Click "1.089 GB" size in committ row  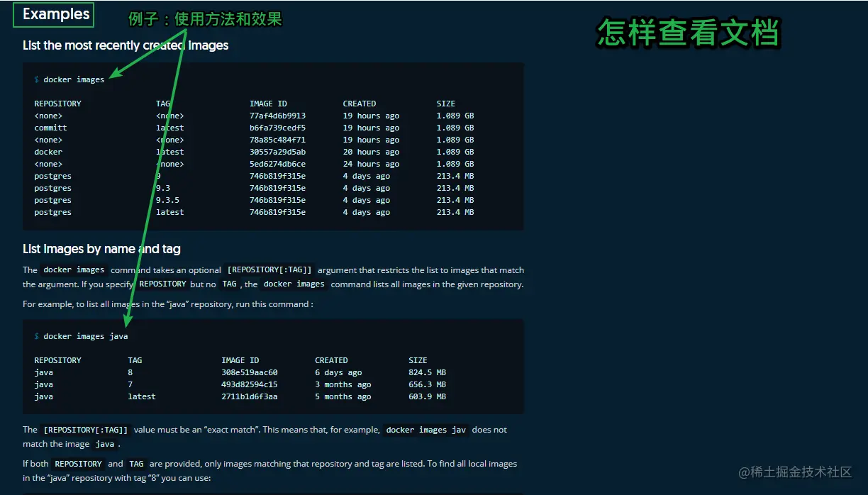(455, 128)
